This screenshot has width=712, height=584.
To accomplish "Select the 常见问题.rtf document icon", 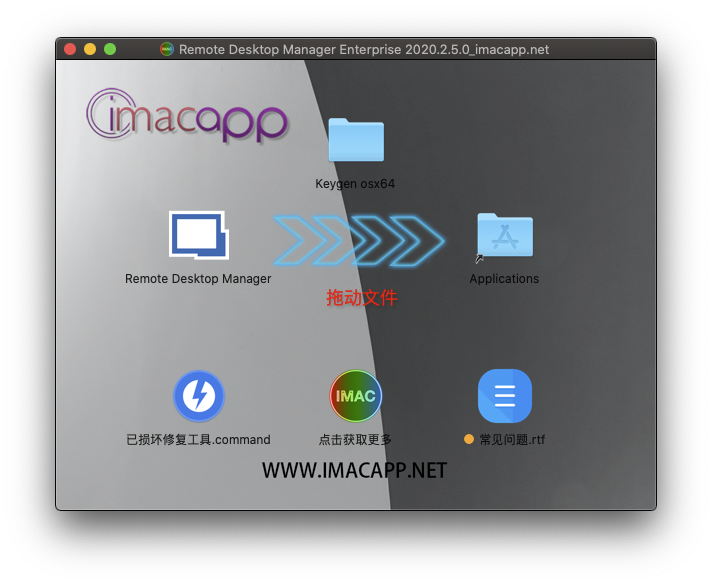I will click(504, 396).
